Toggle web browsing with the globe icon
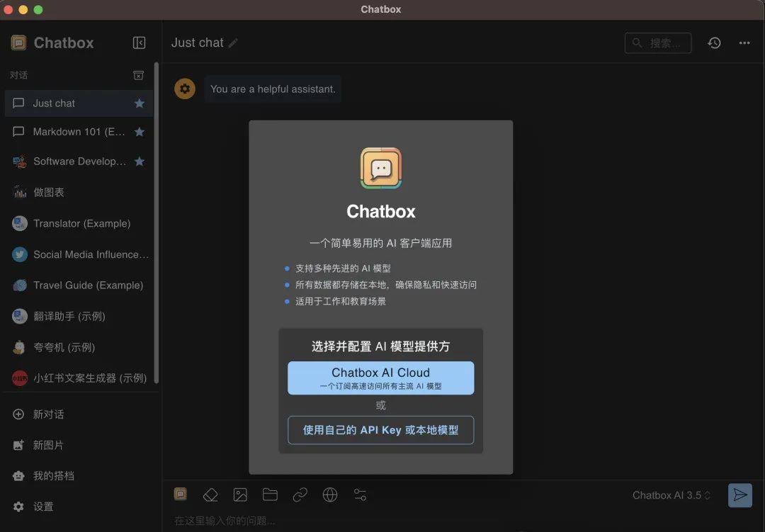The height and width of the screenshot is (532, 765). point(330,495)
